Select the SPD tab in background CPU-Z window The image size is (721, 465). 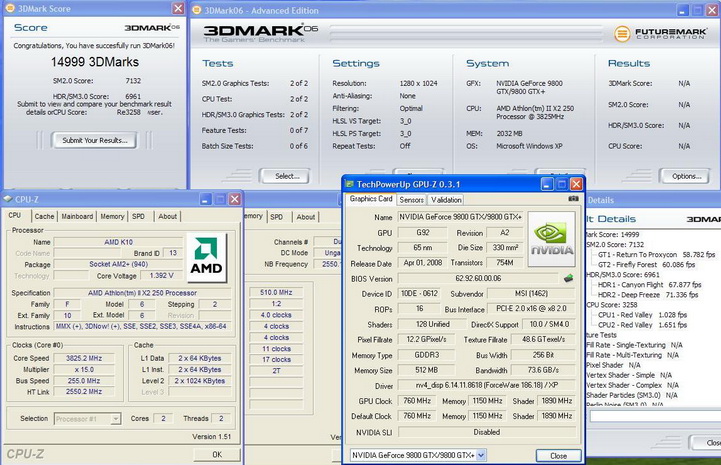point(277,217)
